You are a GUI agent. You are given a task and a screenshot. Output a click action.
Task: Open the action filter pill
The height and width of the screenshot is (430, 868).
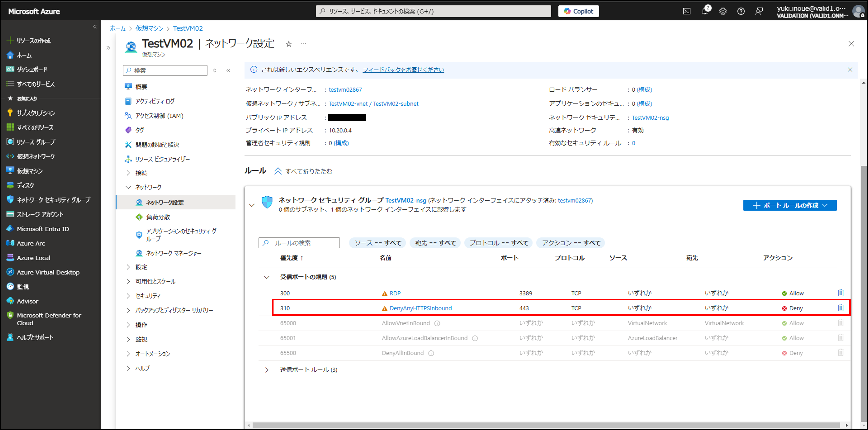571,243
